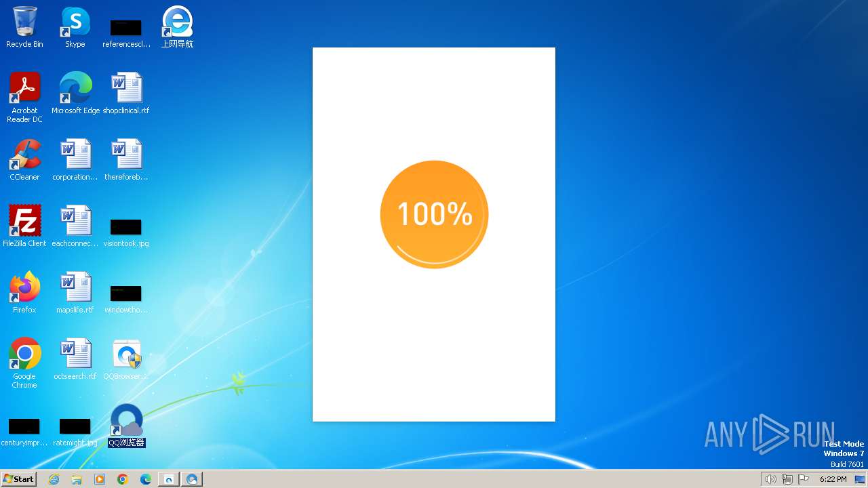Open the Action Center flag icon

pos(804,479)
